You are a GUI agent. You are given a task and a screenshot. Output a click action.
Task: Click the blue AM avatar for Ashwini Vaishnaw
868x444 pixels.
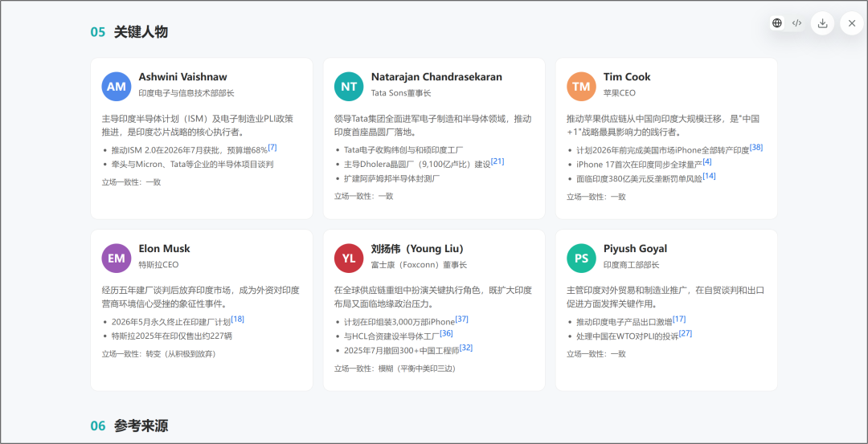click(117, 86)
